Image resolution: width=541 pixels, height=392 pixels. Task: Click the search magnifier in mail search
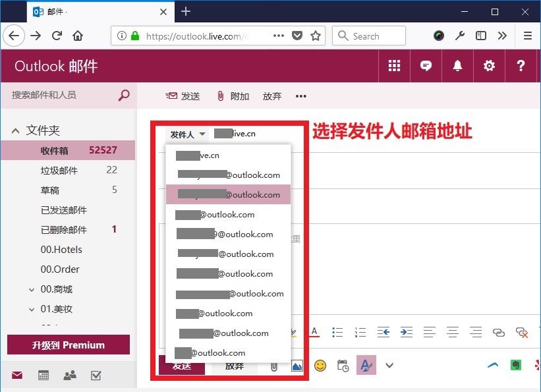pos(124,96)
